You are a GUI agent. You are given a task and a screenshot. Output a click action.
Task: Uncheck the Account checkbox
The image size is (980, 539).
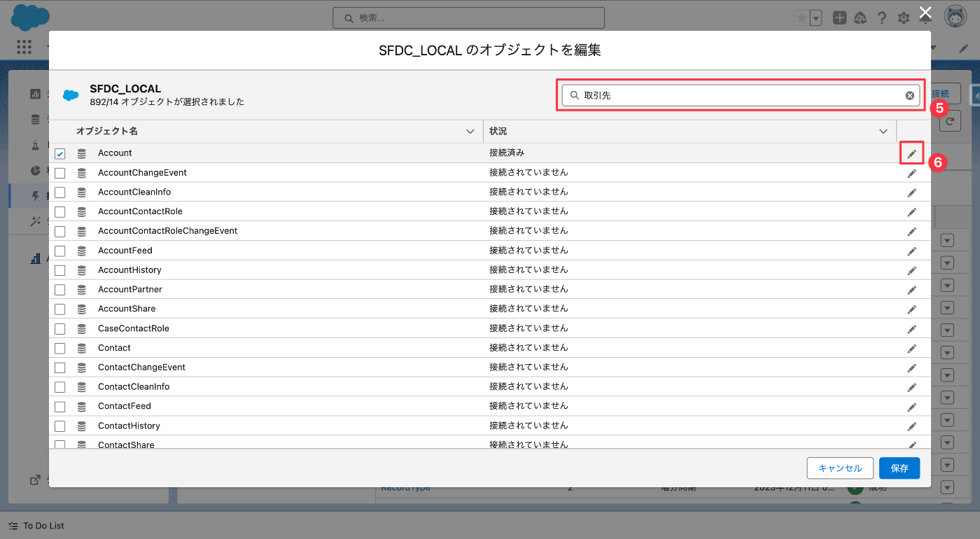coord(60,154)
